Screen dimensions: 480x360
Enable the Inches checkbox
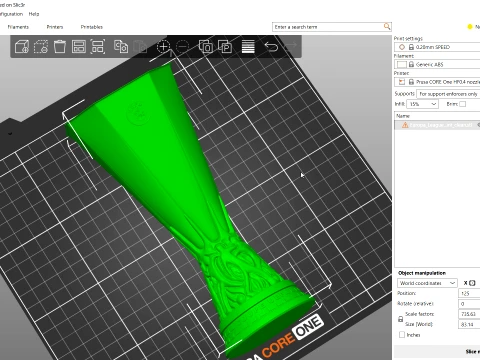coord(402,334)
